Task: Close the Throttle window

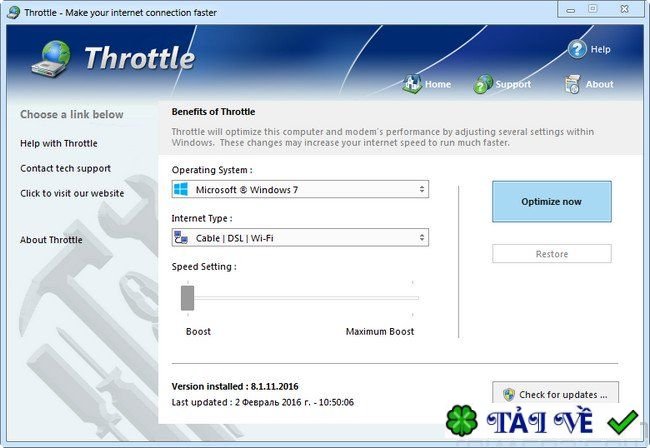Action: [x=624, y=9]
